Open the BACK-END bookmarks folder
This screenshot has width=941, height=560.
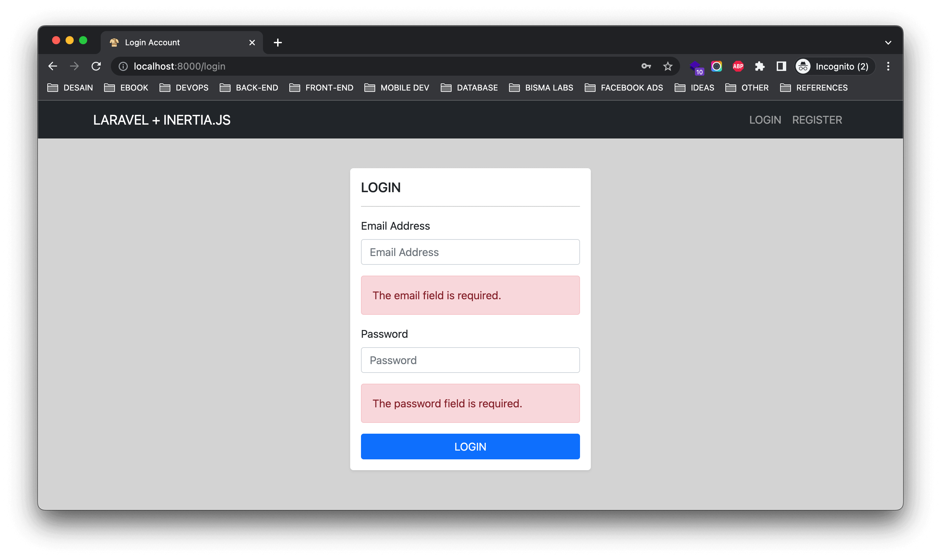pos(249,87)
